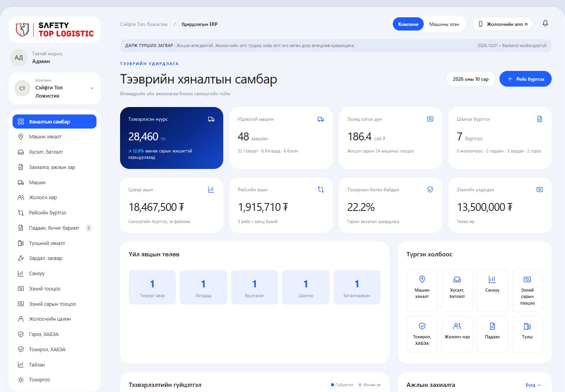Open Машин хяналт sidebar item
The height and width of the screenshot is (392, 565).
pos(55,137)
